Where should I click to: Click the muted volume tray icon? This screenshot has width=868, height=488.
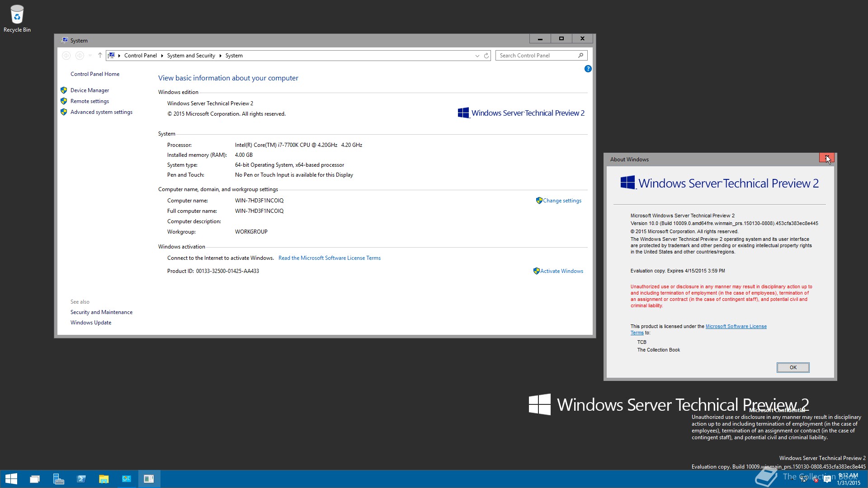click(816, 479)
